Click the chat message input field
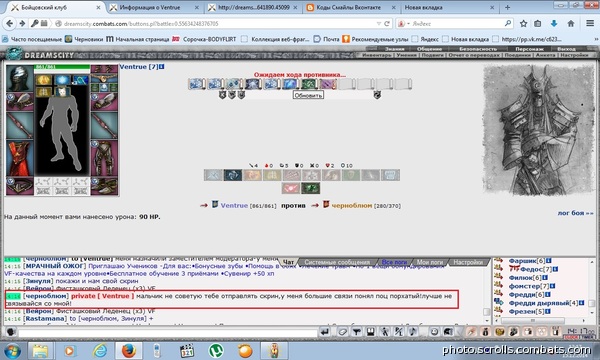The image size is (600, 360). pos(168,333)
